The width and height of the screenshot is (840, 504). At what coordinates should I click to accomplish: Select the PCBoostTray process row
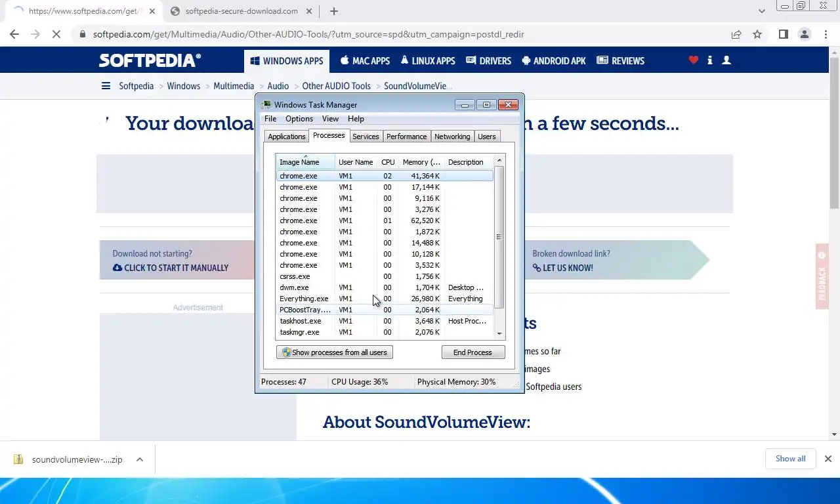coord(385,310)
